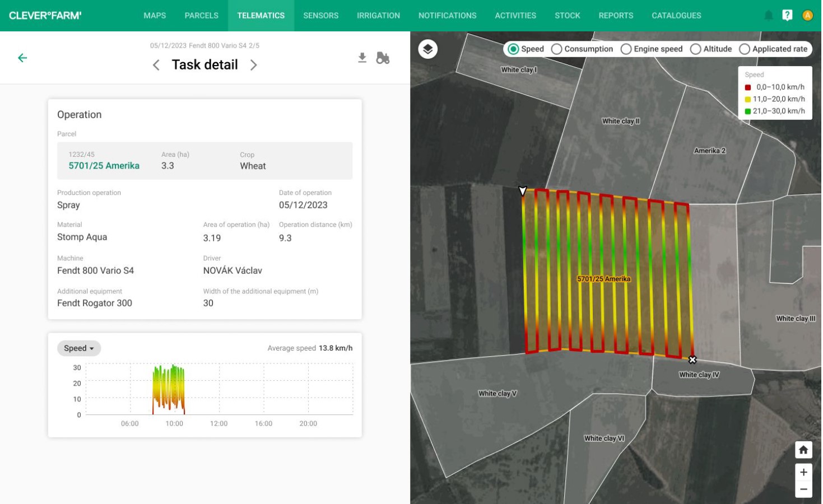823x504 pixels.
Task: Select the Altitude radio button
Action: 695,49
